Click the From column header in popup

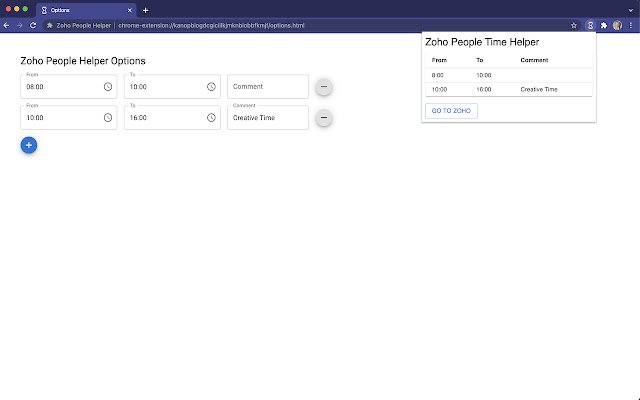(439, 60)
